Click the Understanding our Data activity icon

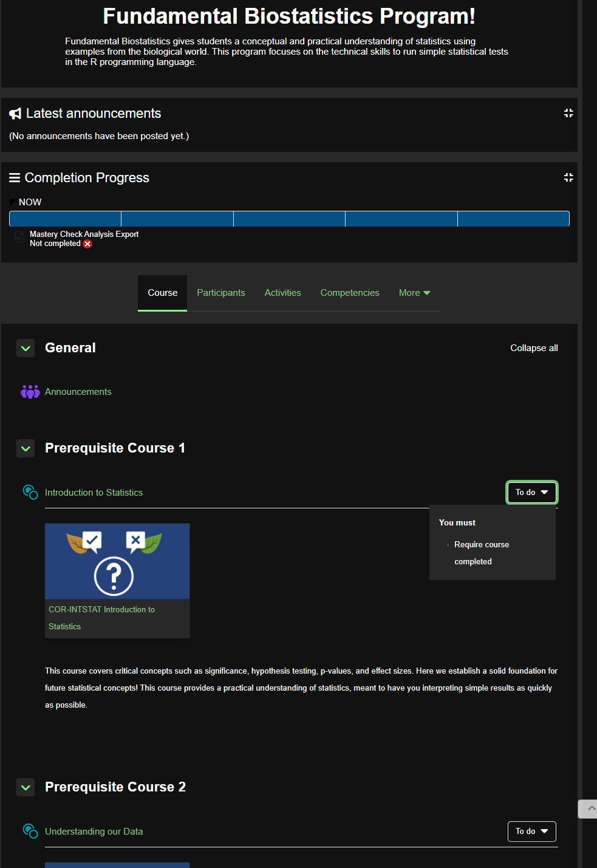coord(30,831)
